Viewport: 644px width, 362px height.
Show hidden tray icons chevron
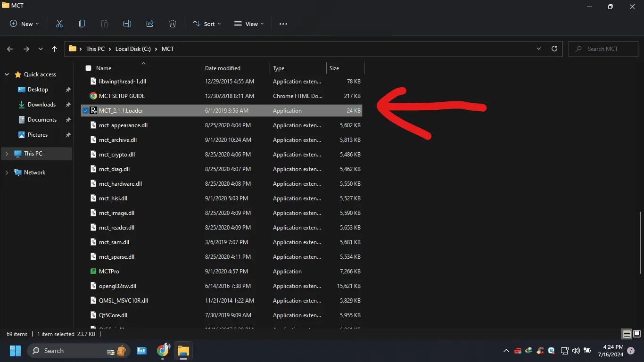pyautogui.click(x=506, y=351)
